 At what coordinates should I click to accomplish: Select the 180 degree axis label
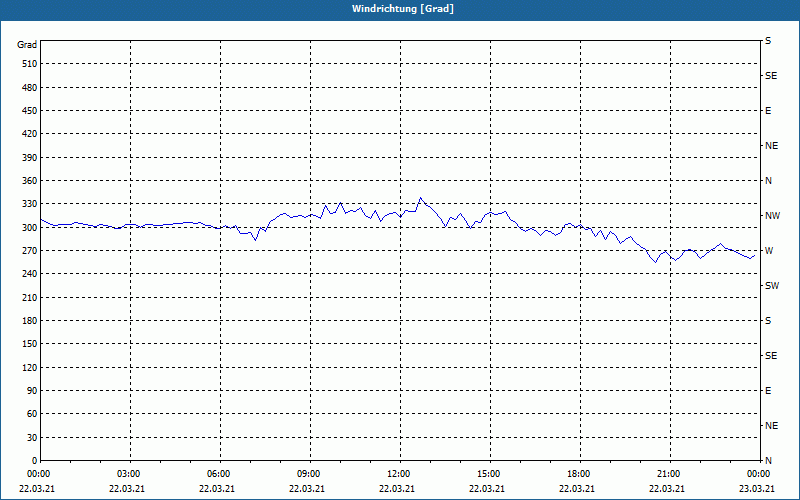(x=30, y=321)
